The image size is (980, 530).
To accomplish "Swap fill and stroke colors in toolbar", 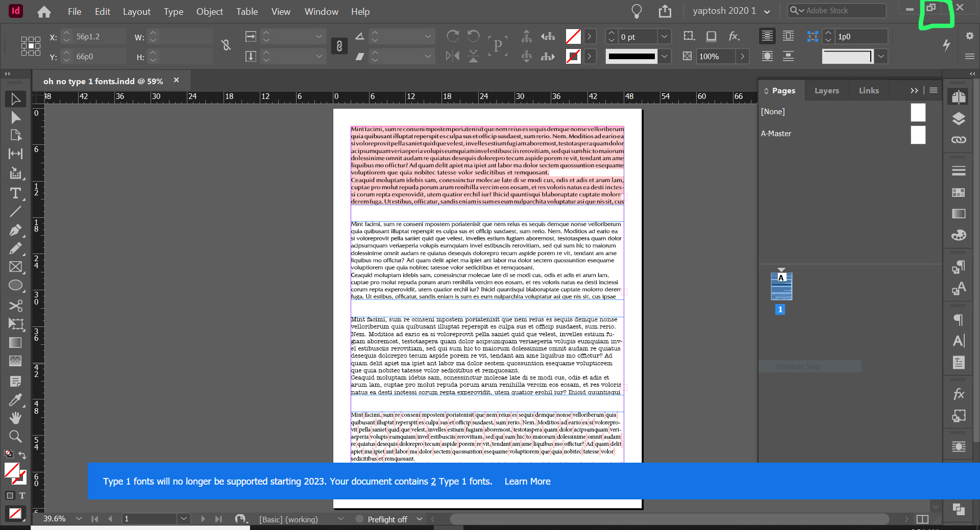I will pyautogui.click(x=23, y=456).
